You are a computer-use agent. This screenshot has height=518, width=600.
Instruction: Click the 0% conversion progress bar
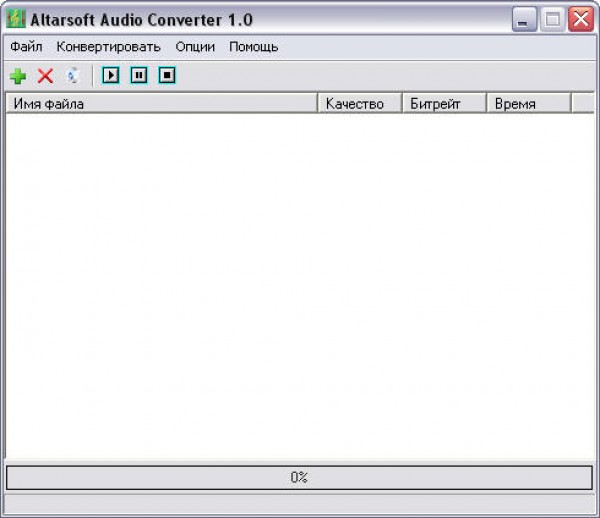click(x=299, y=477)
